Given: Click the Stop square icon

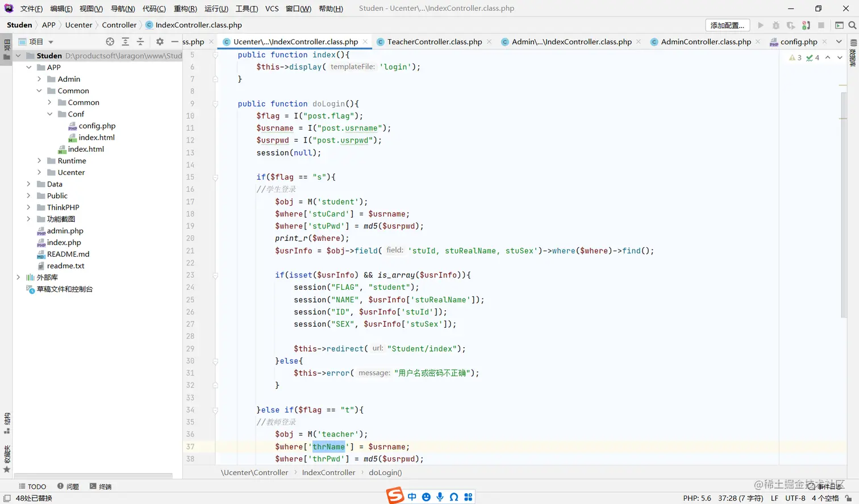Looking at the screenshot, I should click(821, 26).
